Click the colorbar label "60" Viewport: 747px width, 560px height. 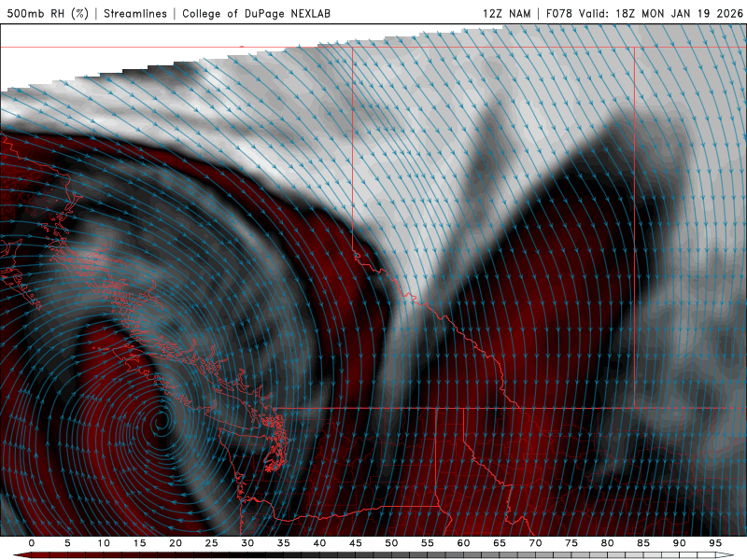click(463, 543)
